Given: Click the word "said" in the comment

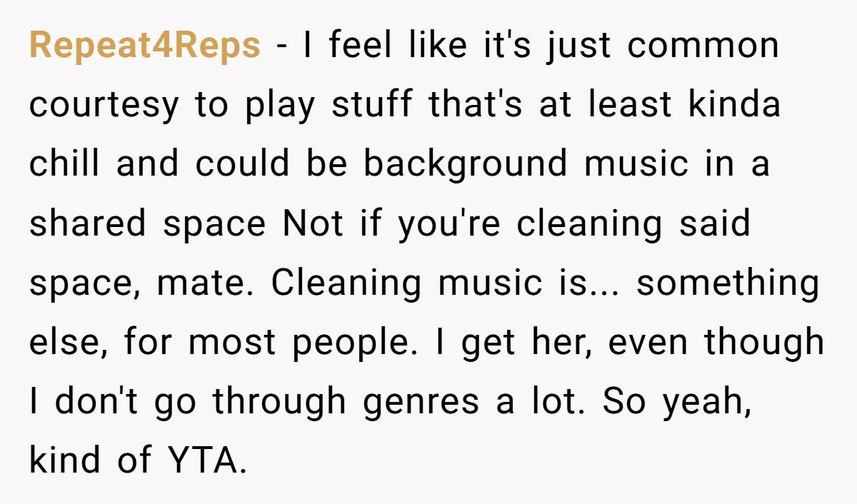Looking at the screenshot, I should pos(716,225).
